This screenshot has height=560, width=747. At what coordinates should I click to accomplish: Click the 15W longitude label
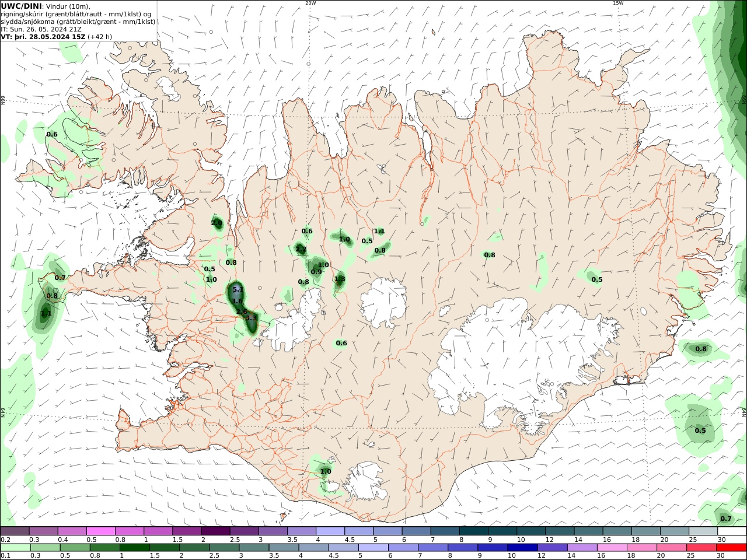click(618, 3)
